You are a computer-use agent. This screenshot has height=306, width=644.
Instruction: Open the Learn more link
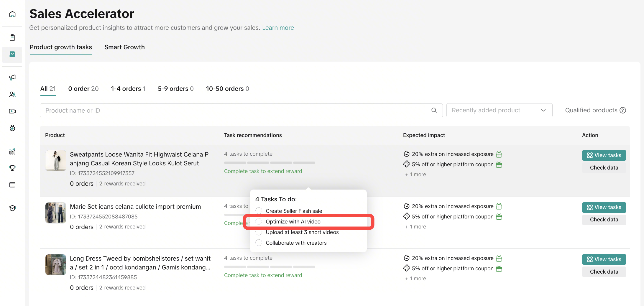(278, 28)
